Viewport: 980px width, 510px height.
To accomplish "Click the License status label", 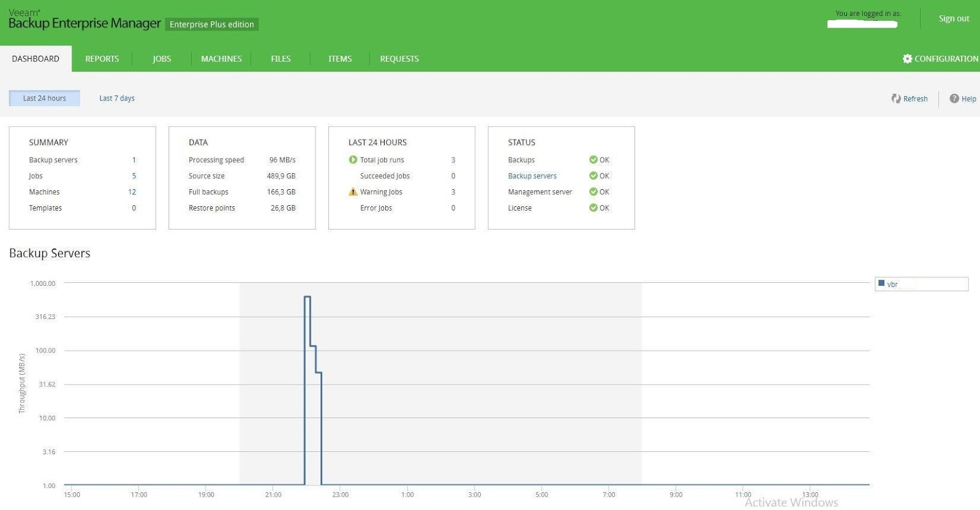I will [519, 208].
